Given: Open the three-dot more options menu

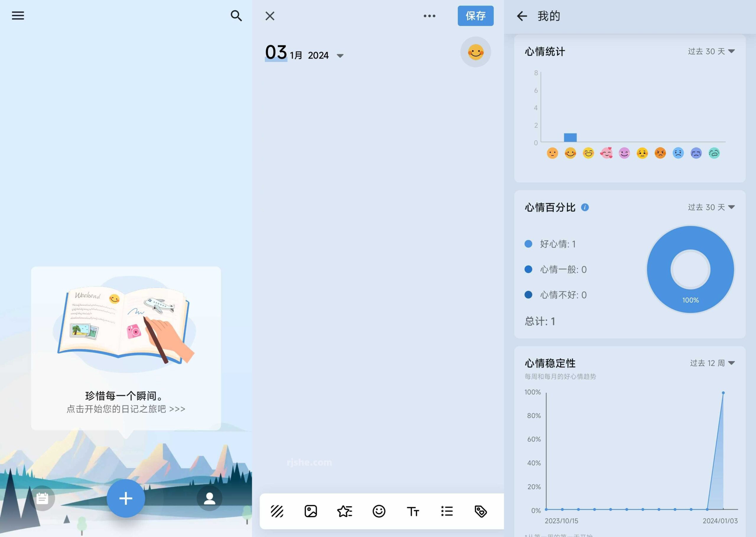Looking at the screenshot, I should pos(429,16).
